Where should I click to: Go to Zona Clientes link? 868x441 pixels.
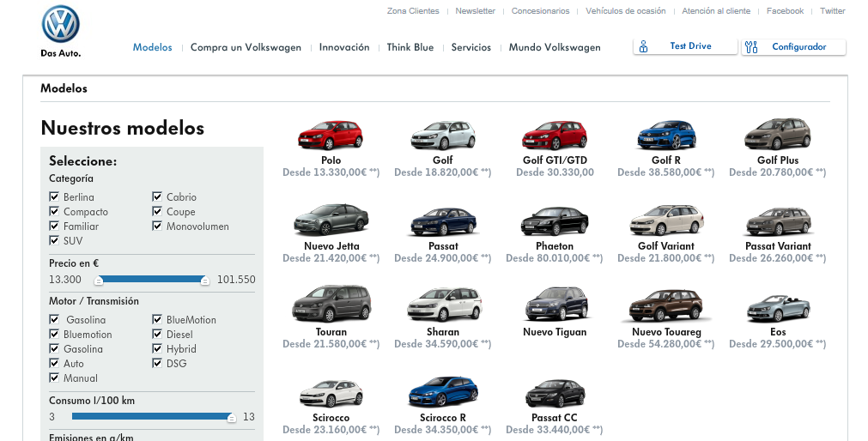tap(413, 11)
